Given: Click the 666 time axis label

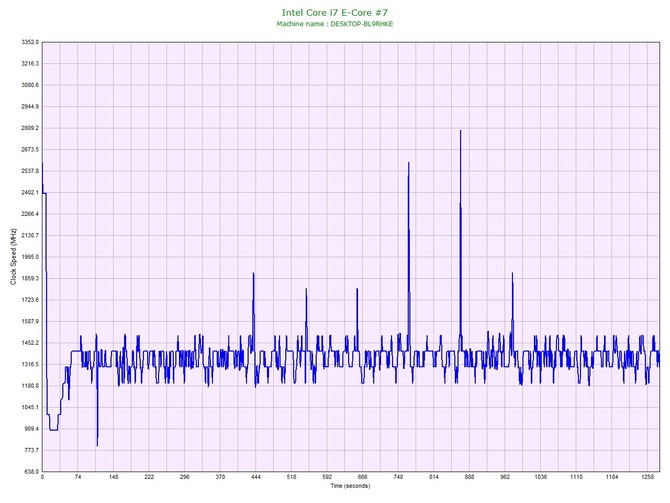Looking at the screenshot, I should click(x=363, y=477).
